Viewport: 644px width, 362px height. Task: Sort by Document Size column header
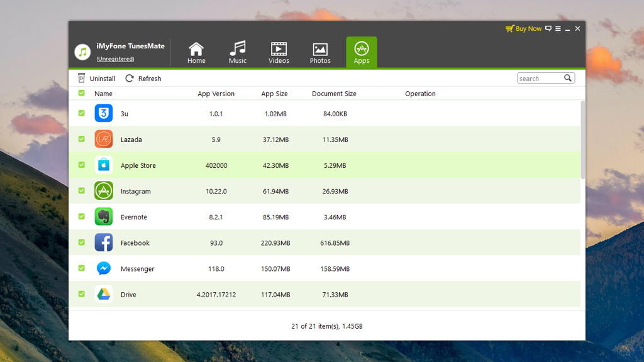(334, 94)
